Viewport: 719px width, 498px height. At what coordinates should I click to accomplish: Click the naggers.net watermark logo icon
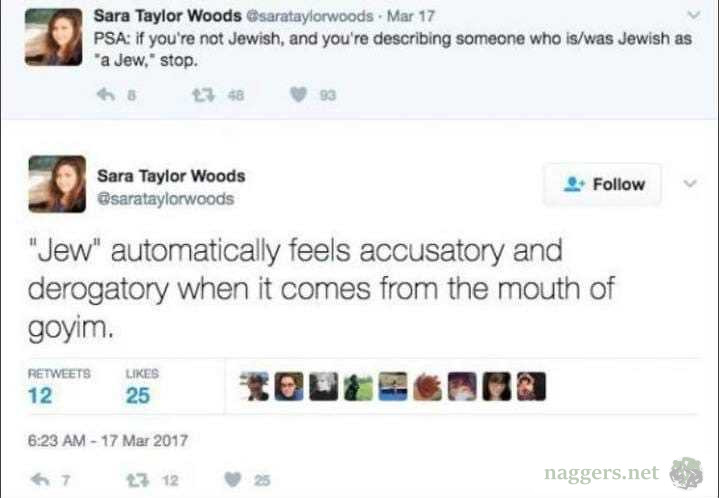(x=686, y=473)
